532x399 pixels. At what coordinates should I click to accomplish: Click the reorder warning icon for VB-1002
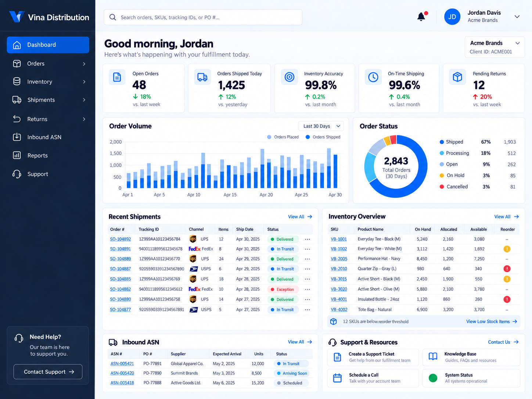coord(507,249)
